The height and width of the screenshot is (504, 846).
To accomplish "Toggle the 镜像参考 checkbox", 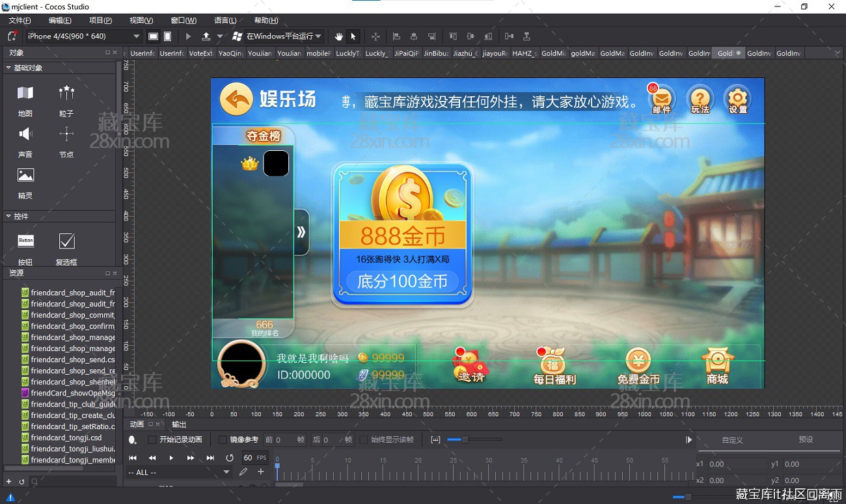I will [223, 440].
